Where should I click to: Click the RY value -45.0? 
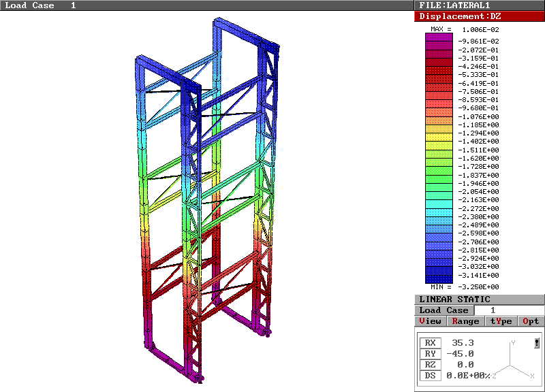(x=461, y=354)
